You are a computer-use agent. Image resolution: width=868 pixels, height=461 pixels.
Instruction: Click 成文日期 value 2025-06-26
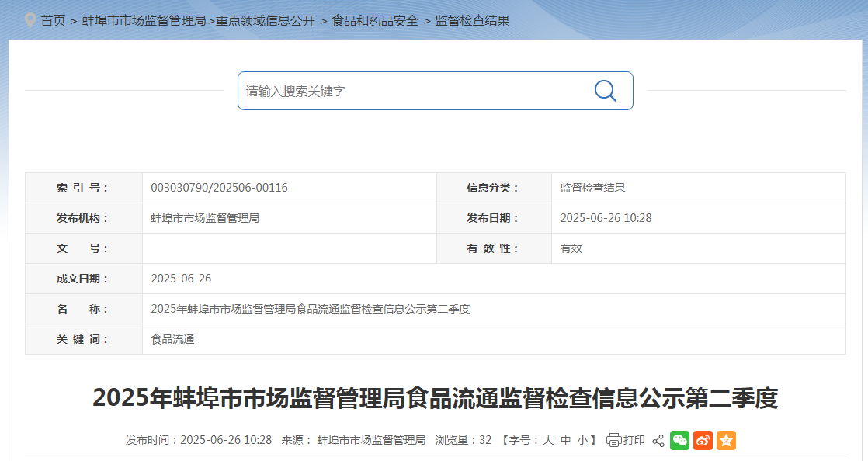pos(181,279)
